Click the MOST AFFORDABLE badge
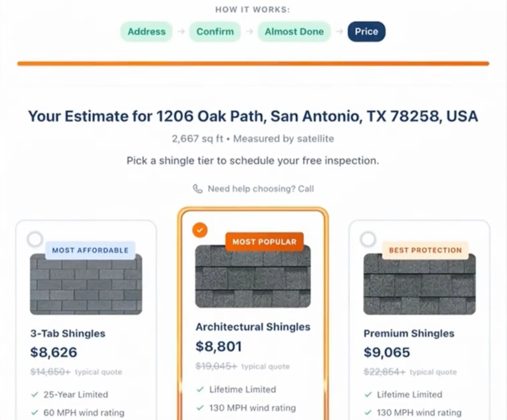The image size is (507, 420). coord(90,250)
